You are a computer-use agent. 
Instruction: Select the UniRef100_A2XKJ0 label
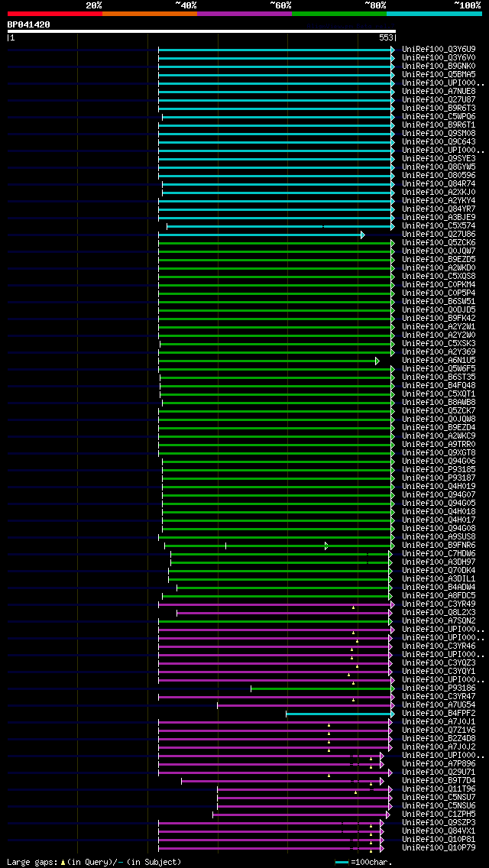439,192
